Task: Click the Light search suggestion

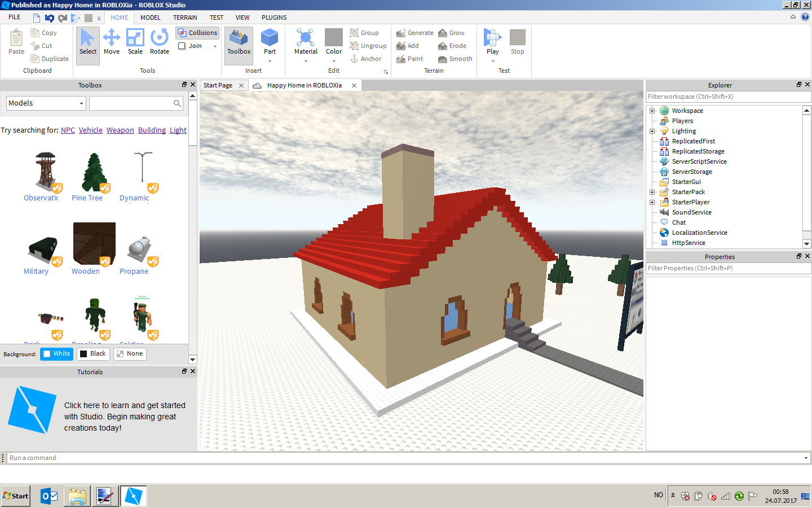Action: click(178, 130)
